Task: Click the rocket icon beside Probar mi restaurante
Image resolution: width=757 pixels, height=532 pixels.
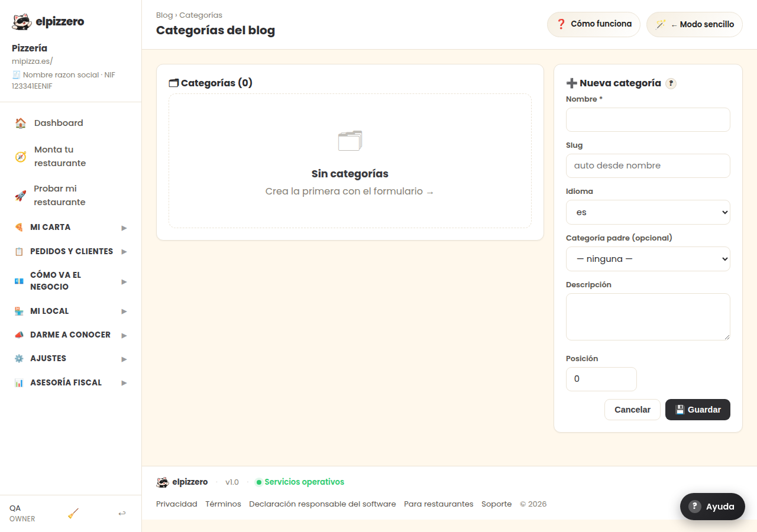Action: click(21, 196)
